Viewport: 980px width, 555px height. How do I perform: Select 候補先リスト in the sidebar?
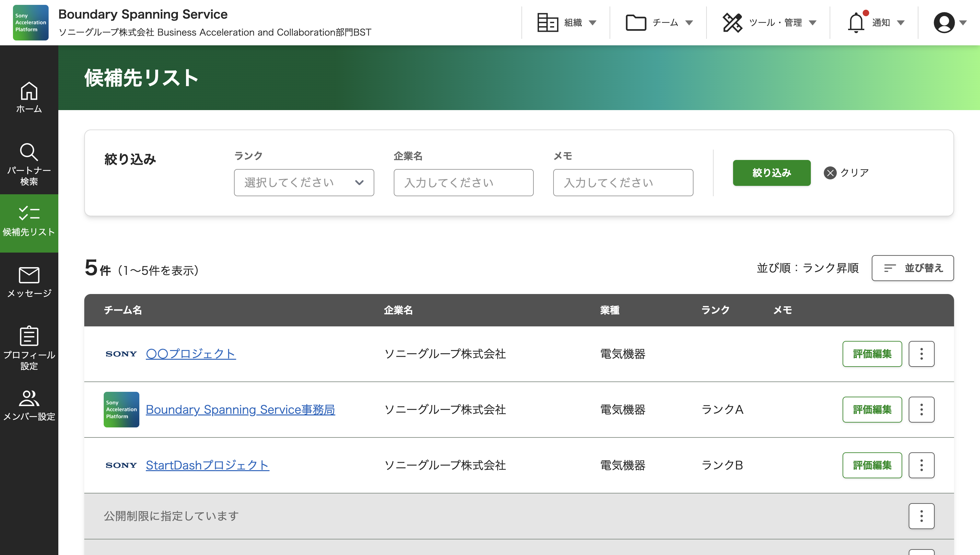click(29, 223)
